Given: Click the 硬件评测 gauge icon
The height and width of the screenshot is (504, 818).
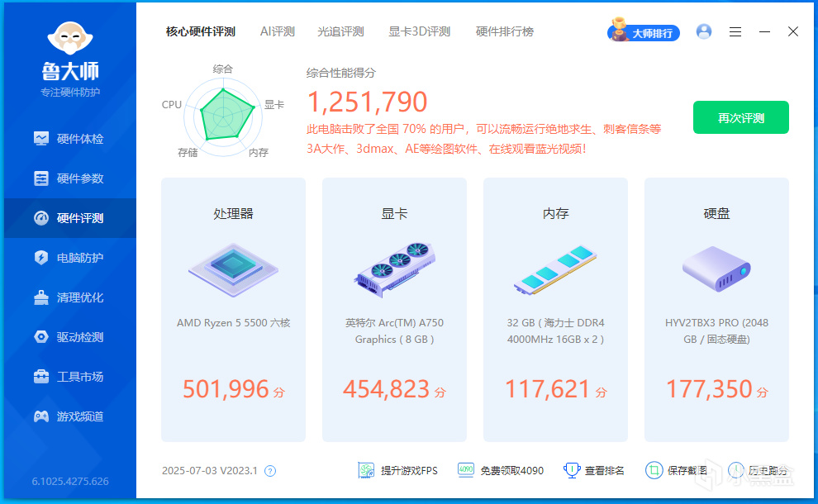Looking at the screenshot, I should (x=41, y=218).
